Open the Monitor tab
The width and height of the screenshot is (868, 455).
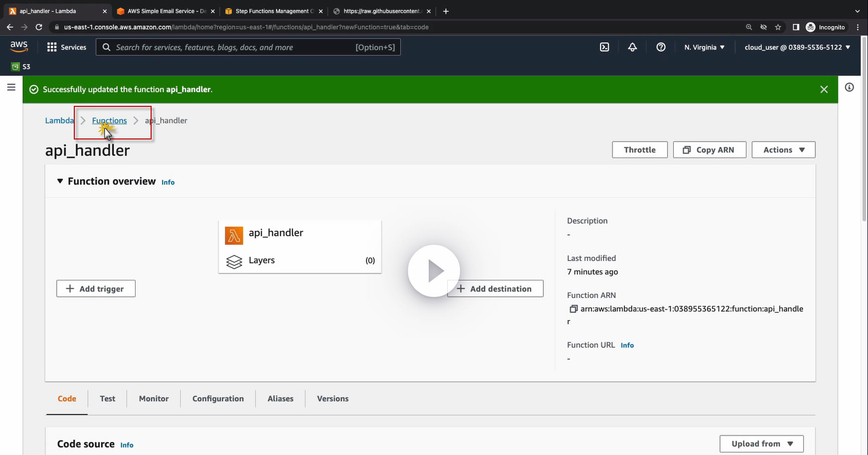tap(154, 399)
